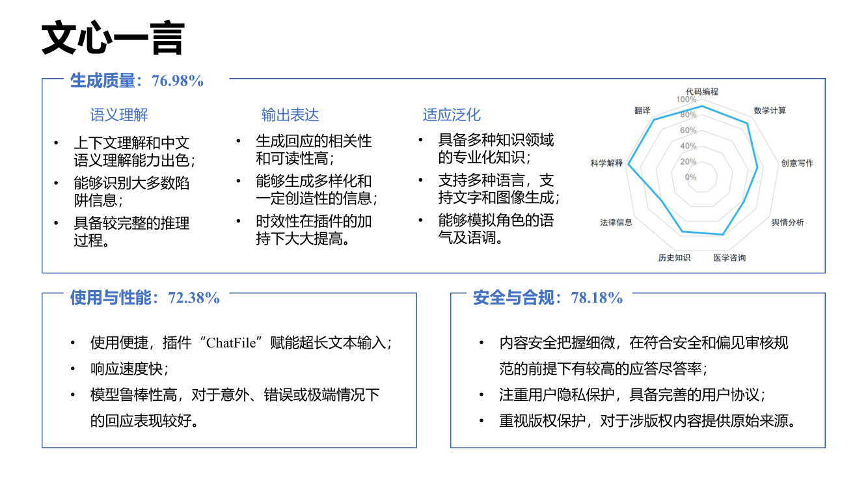Click radar chart label 历史知识

coord(674,258)
